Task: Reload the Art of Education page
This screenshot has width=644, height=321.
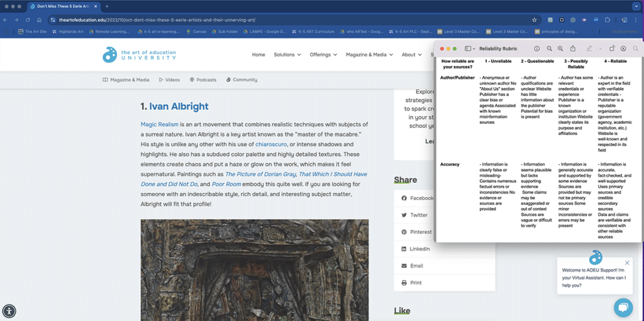Action: (x=28, y=19)
